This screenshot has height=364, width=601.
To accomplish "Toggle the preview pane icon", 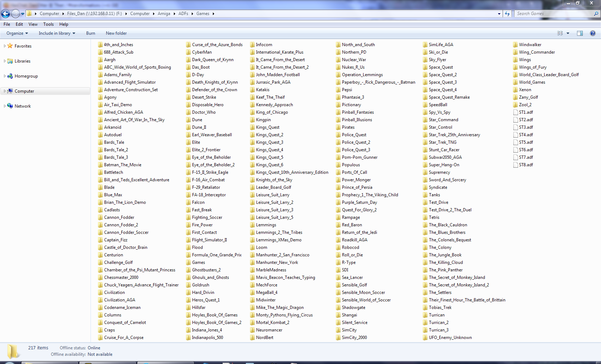I will point(580,33).
